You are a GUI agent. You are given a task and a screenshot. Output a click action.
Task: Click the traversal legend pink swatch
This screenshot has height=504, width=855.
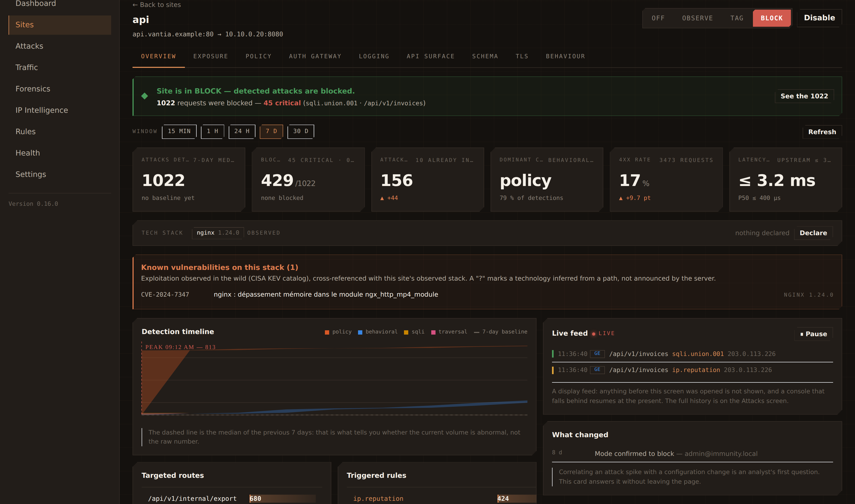[433, 332]
